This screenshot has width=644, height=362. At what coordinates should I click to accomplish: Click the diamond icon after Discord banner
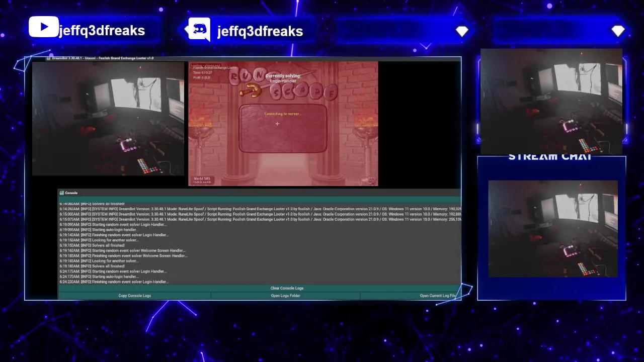tap(462, 31)
